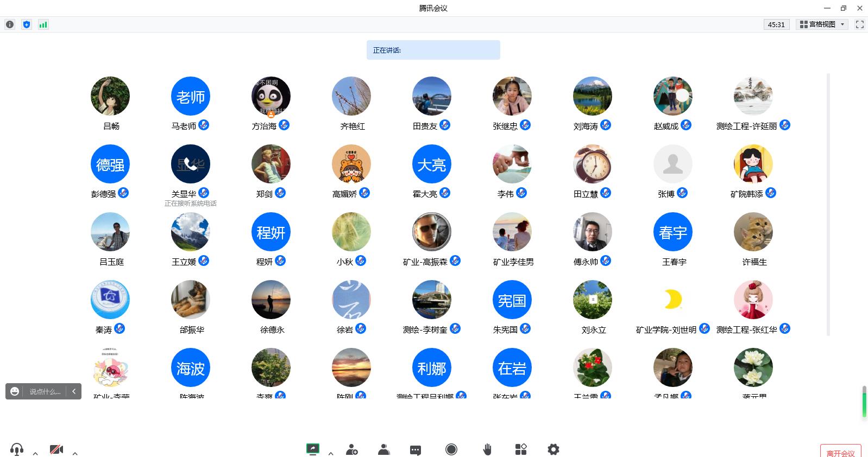Image resolution: width=868 pixels, height=457 pixels.
Task: Click the headset audio icon
Action: point(17,449)
